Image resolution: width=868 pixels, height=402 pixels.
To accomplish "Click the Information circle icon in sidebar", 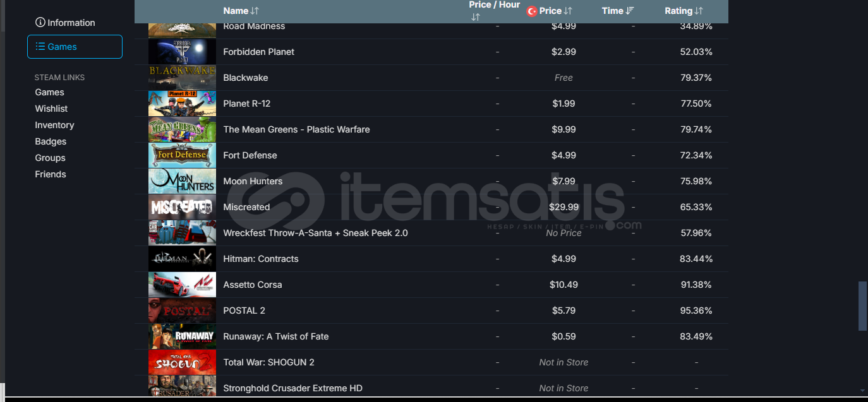I will [x=40, y=23].
